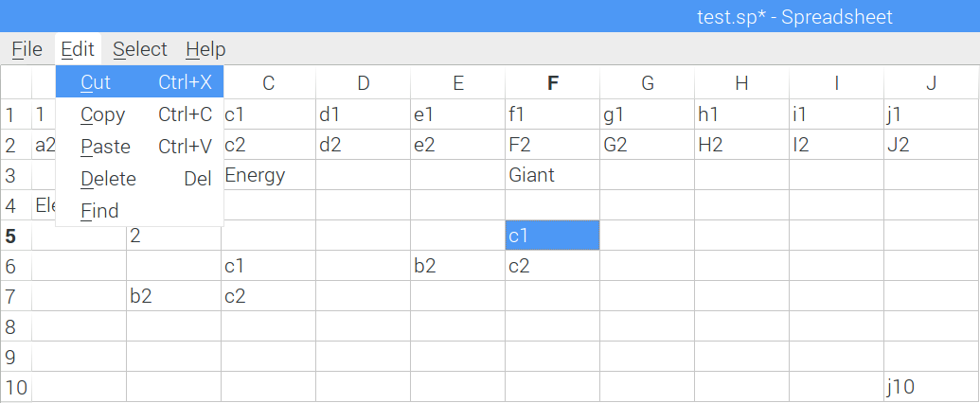This screenshot has height=403, width=980.
Task: Click Paste in the Edit menu
Action: coord(139,147)
